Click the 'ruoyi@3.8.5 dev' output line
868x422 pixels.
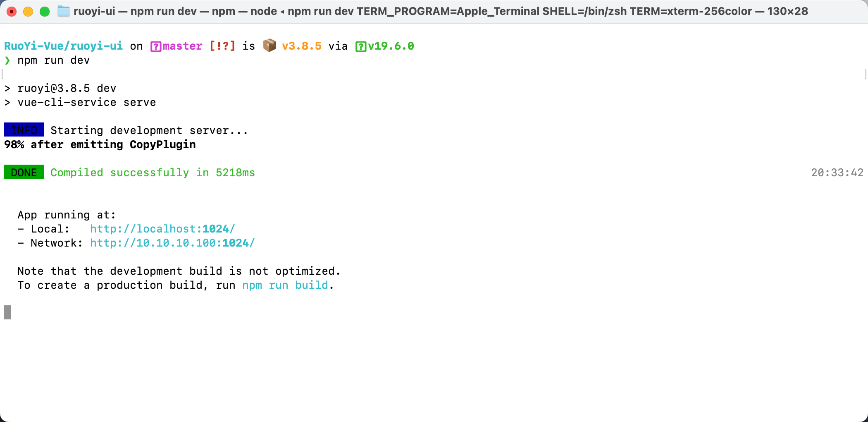pyautogui.click(x=60, y=88)
